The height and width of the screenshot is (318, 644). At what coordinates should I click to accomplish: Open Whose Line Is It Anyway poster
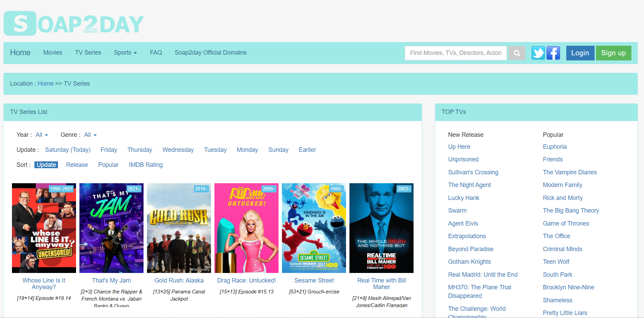click(x=44, y=228)
